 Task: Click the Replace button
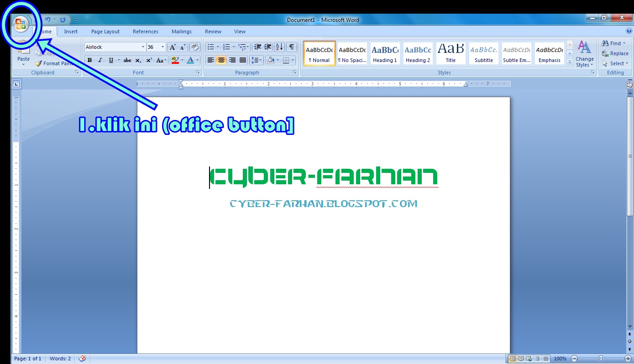click(x=615, y=53)
